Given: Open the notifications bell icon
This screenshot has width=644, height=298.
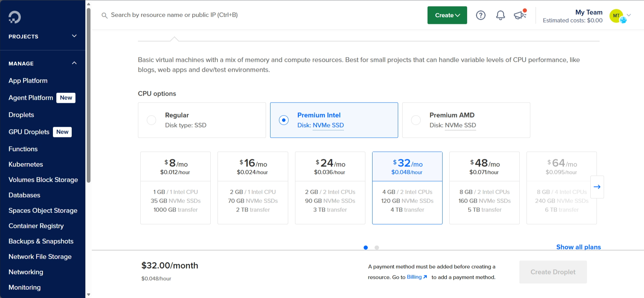Looking at the screenshot, I should point(501,15).
